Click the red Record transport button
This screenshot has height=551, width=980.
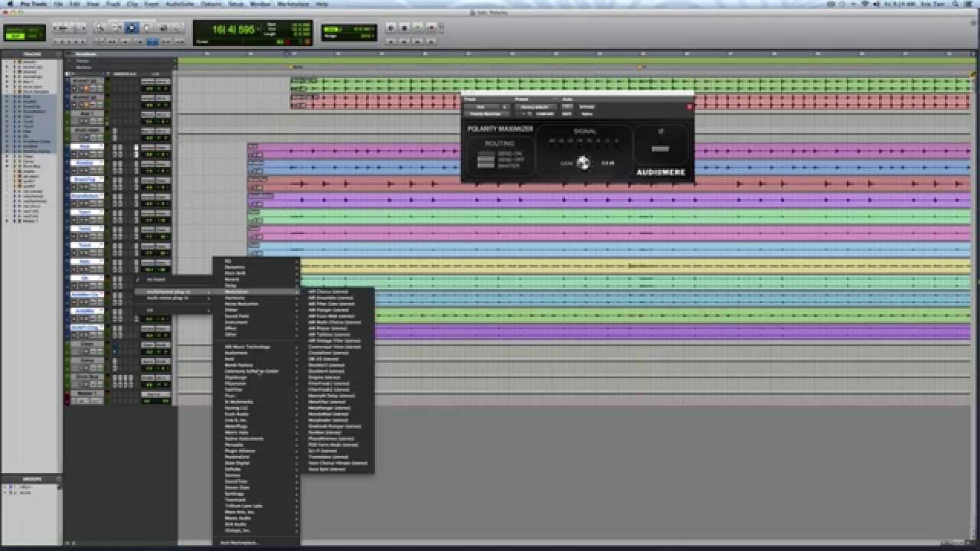431,28
